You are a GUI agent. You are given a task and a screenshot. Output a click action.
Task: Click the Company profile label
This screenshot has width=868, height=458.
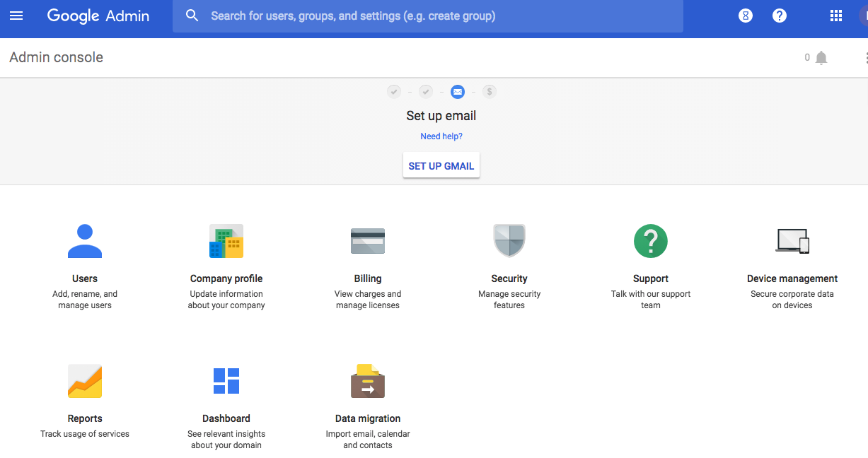click(x=226, y=278)
